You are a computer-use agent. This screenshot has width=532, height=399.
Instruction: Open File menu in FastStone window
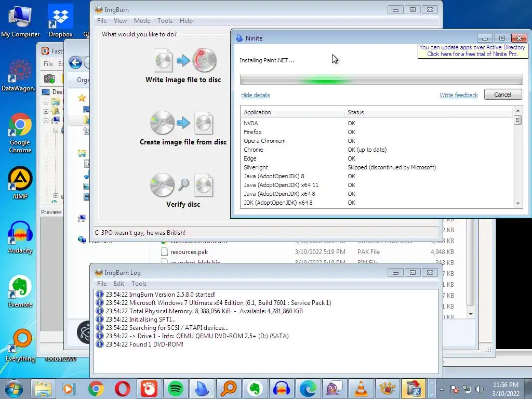[x=48, y=64]
